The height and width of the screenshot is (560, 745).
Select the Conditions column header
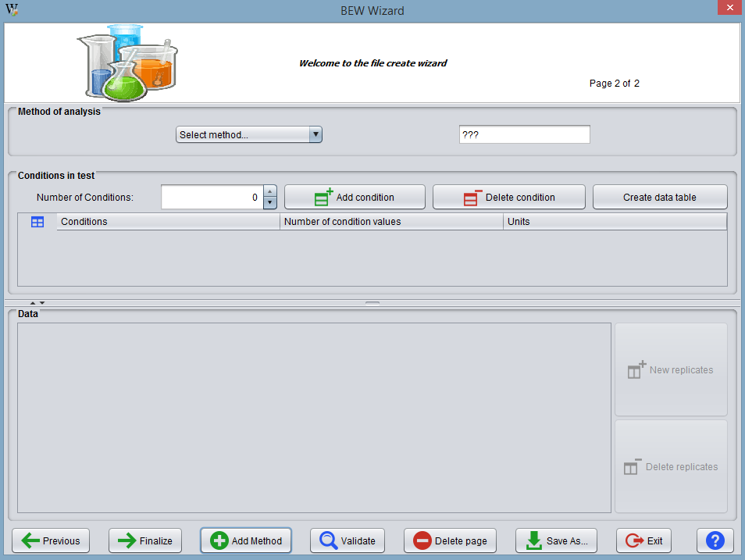click(x=168, y=222)
